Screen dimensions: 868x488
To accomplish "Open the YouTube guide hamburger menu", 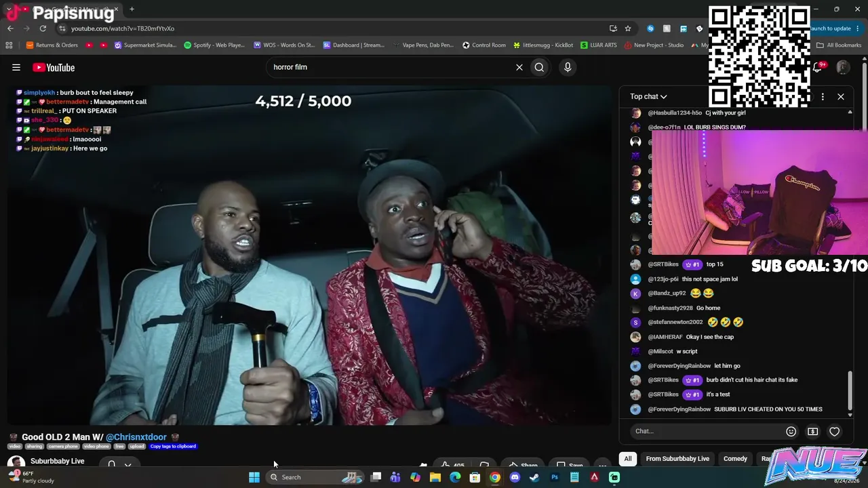I will tap(16, 67).
